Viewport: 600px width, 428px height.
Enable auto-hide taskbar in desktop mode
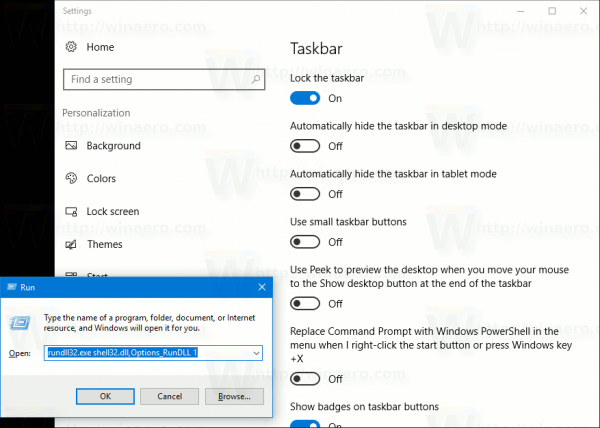coord(305,146)
